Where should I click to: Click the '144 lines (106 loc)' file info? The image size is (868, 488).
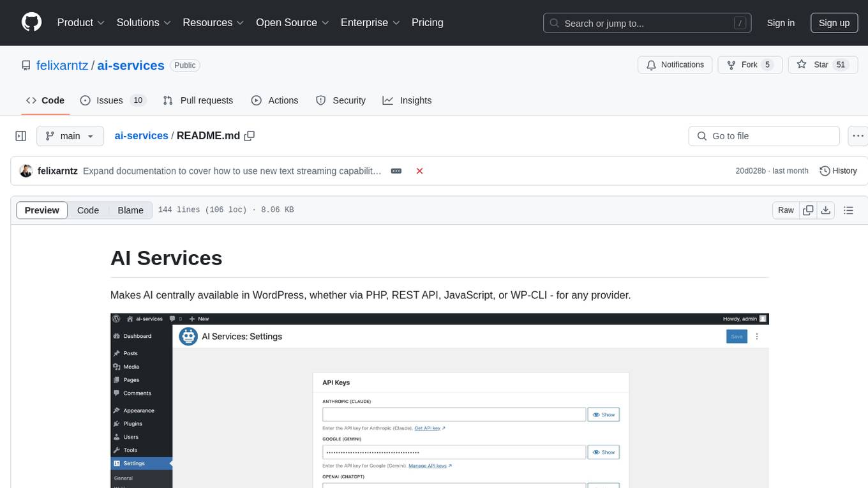pos(202,210)
